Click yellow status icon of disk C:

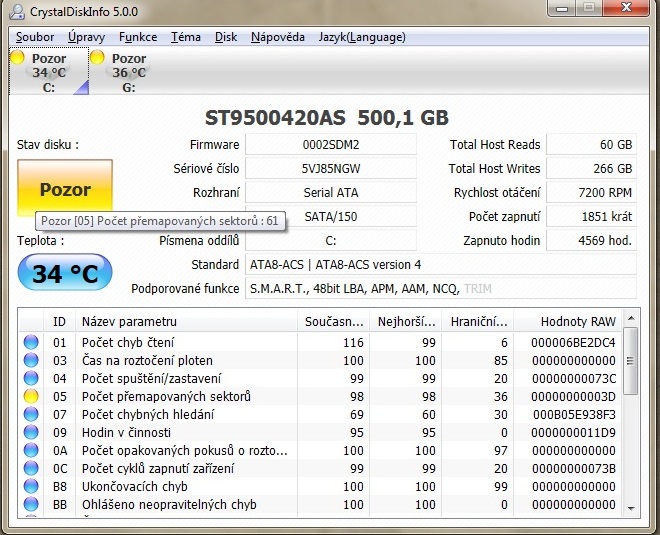[x=18, y=58]
